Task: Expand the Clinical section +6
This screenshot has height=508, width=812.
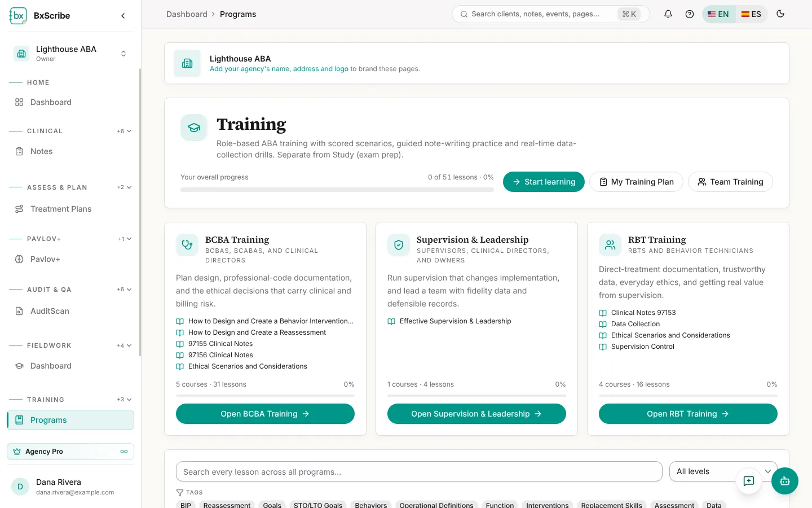Action: pyautogui.click(x=125, y=131)
